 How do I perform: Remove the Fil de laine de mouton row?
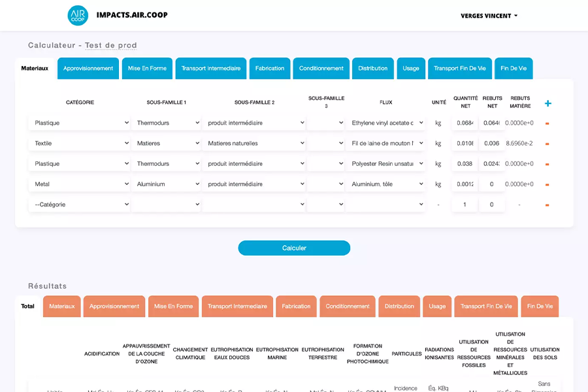(547, 144)
